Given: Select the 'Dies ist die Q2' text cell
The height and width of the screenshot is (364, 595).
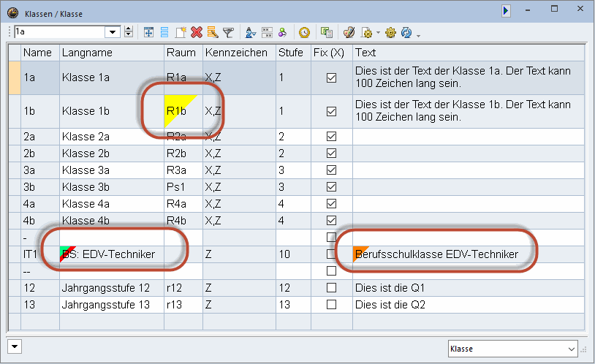Looking at the screenshot, I should pyautogui.click(x=469, y=304).
